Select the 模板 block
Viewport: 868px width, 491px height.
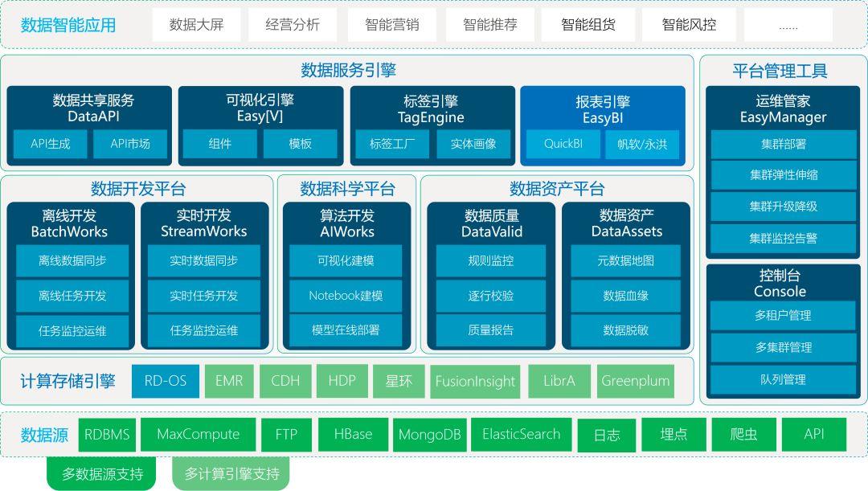point(300,144)
